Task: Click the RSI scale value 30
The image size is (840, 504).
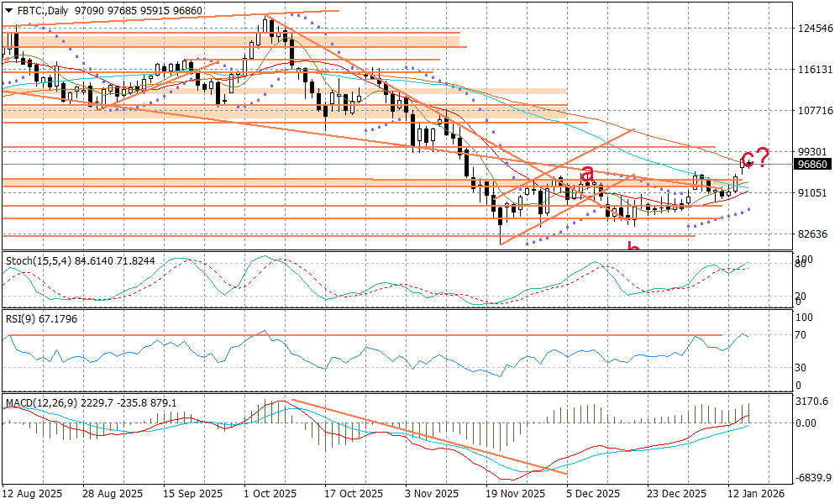Action: pyautogui.click(x=802, y=368)
